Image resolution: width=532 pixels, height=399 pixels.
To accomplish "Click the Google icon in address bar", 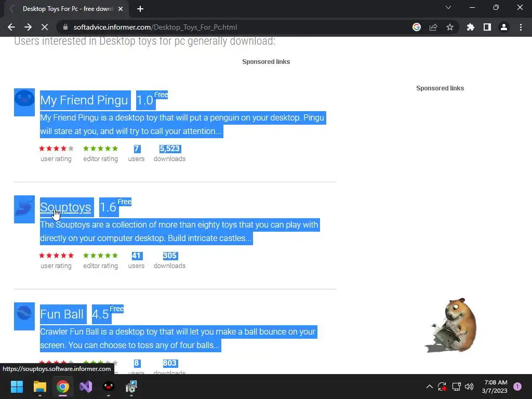I will (x=416, y=27).
